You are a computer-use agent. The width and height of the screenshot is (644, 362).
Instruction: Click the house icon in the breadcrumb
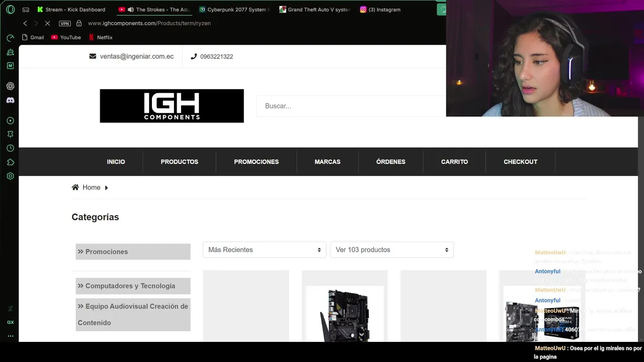pyautogui.click(x=75, y=187)
